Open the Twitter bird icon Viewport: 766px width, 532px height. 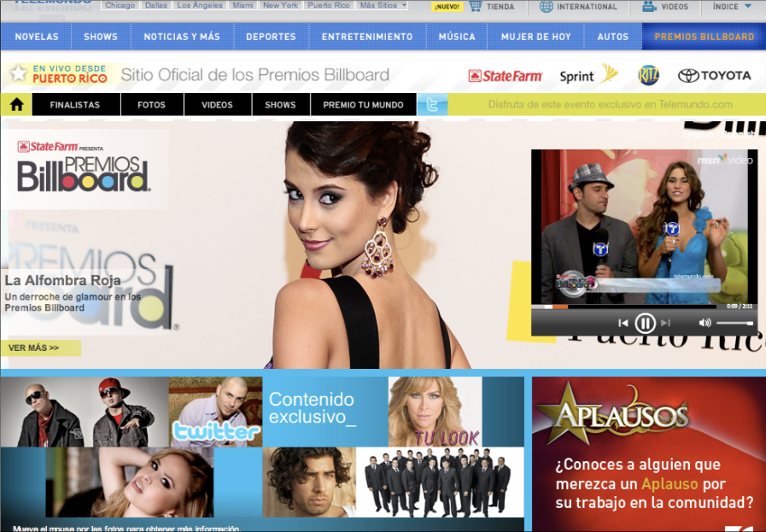coord(432,104)
